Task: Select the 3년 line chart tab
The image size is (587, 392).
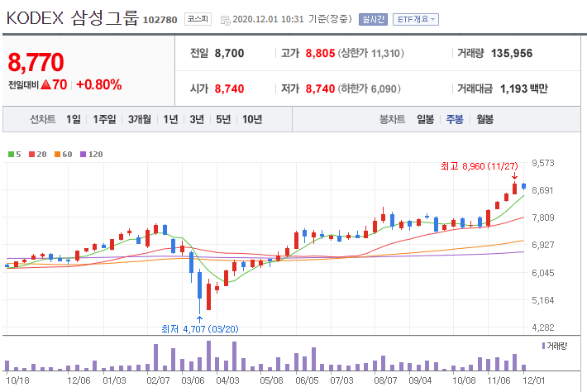Action: (197, 119)
